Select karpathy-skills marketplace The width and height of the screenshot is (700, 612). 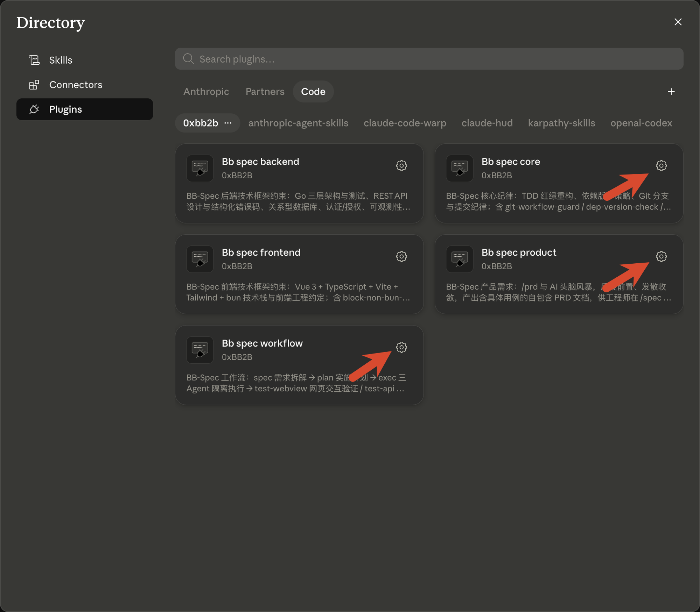coord(561,123)
